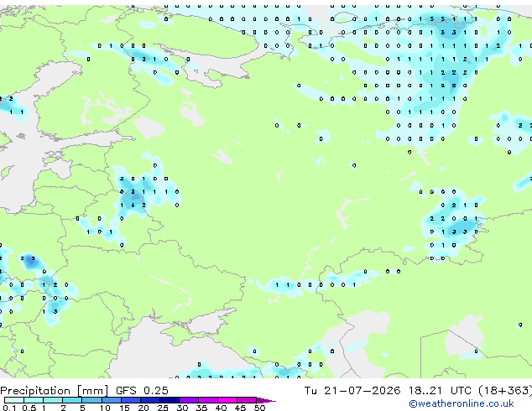Click the legend label '10'
The width and height of the screenshot is (532, 411).
(105, 408)
